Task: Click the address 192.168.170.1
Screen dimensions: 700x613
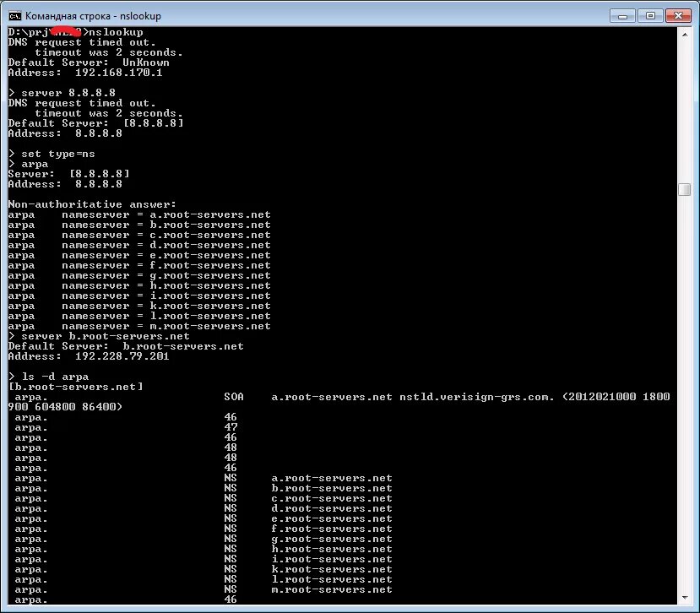Action: (x=119, y=73)
